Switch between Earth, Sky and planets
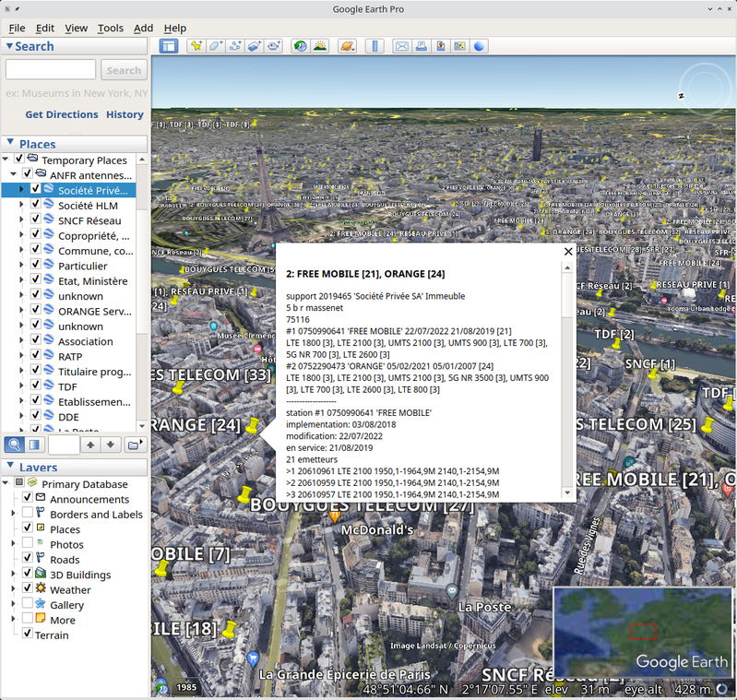Image resolution: width=737 pixels, height=700 pixels. coord(348,46)
